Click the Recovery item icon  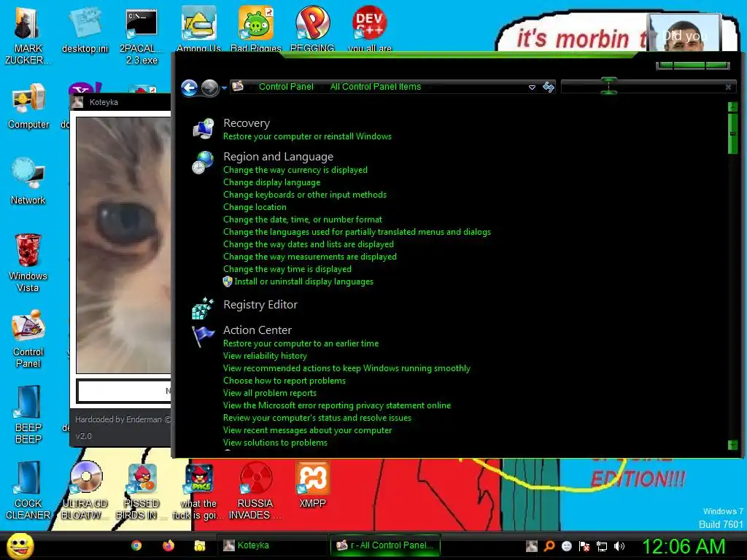click(204, 129)
